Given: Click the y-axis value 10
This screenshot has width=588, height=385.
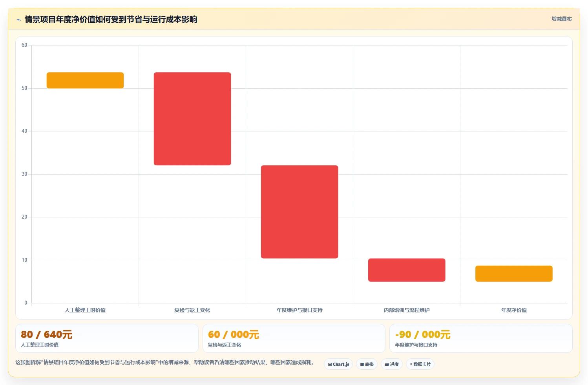Looking at the screenshot, I should (x=24, y=260).
